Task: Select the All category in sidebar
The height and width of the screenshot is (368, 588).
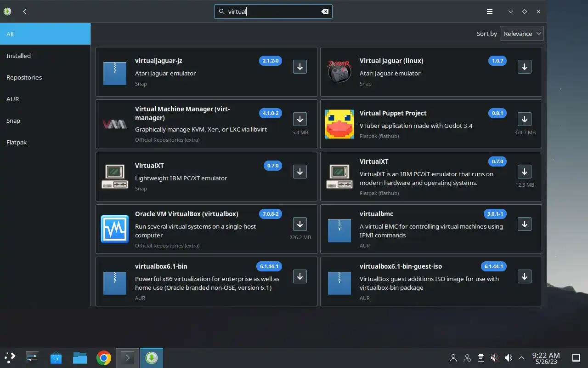Action: point(45,34)
